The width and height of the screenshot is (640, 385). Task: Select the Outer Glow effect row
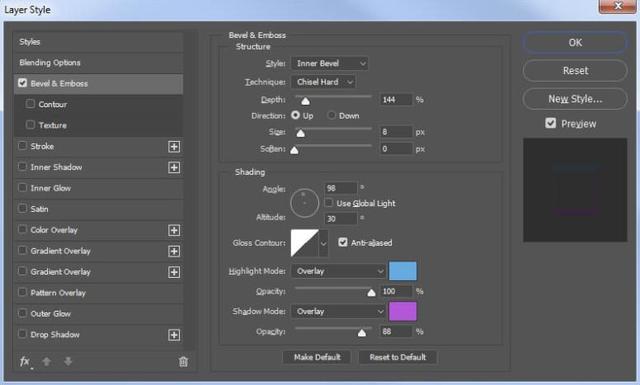point(98,314)
